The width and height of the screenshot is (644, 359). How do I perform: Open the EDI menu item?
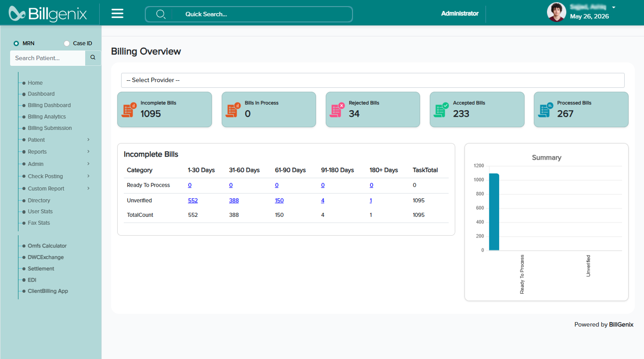tap(32, 280)
